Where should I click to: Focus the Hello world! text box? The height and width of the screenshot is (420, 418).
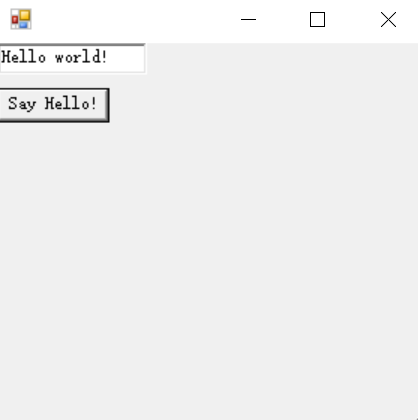coord(72,58)
